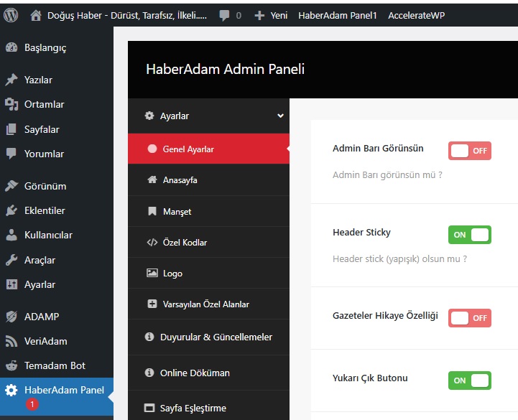Click the Varsayılan Özel Alanlar plus-square icon
The width and height of the screenshot is (518, 420).
tap(152, 304)
